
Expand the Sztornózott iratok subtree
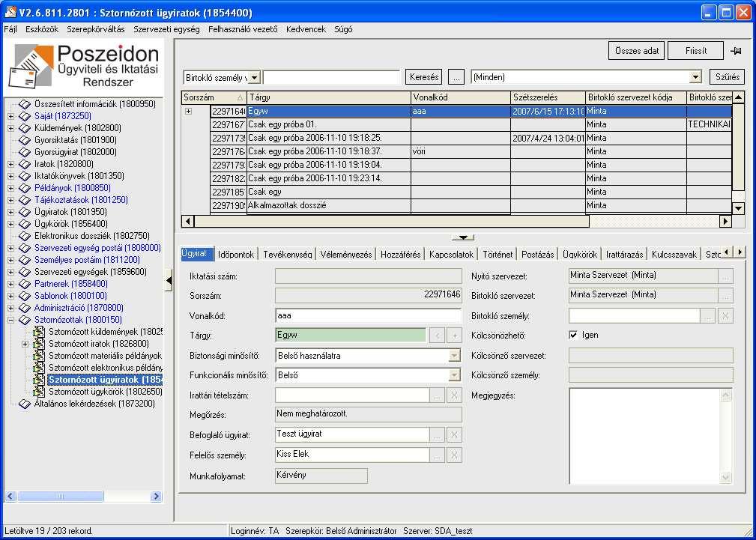pos(25,344)
